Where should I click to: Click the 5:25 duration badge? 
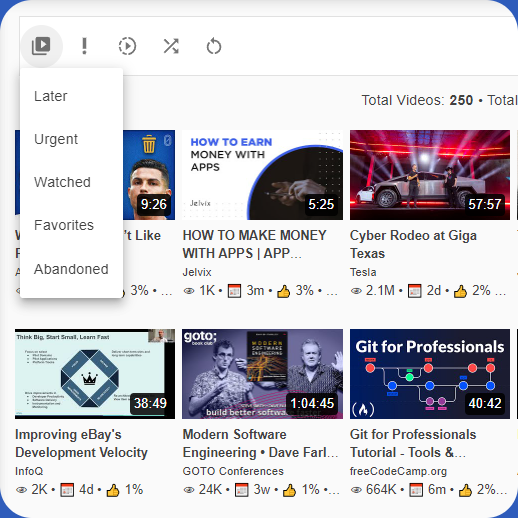321,204
